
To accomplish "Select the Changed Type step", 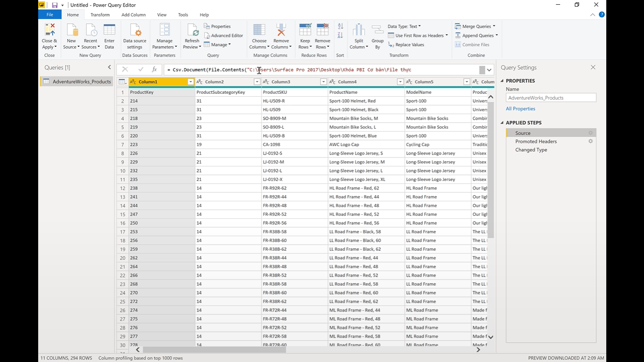I will [x=531, y=150].
